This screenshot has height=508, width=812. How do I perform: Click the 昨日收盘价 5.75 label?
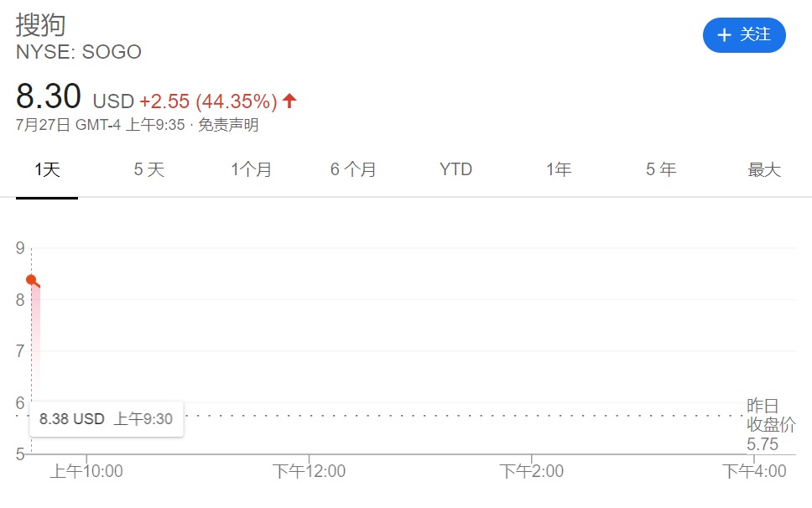tap(771, 425)
